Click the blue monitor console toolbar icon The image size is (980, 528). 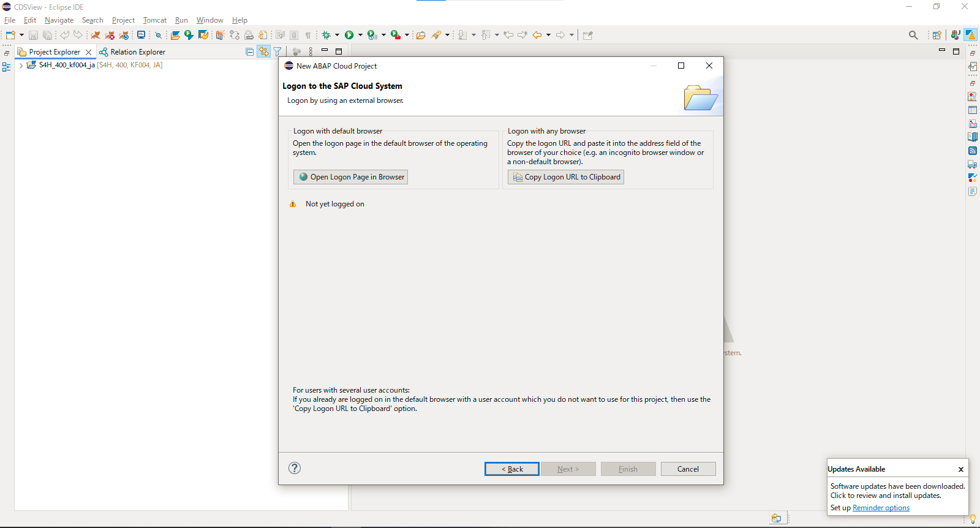point(141,35)
